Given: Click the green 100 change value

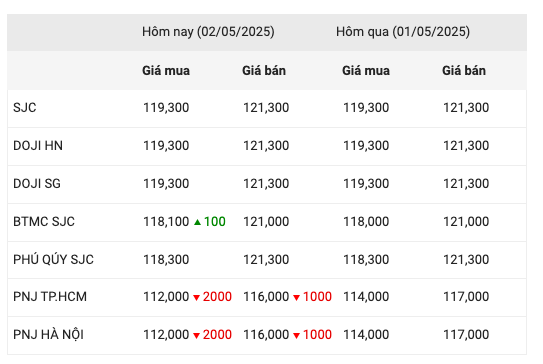Looking at the screenshot, I should point(215,221).
